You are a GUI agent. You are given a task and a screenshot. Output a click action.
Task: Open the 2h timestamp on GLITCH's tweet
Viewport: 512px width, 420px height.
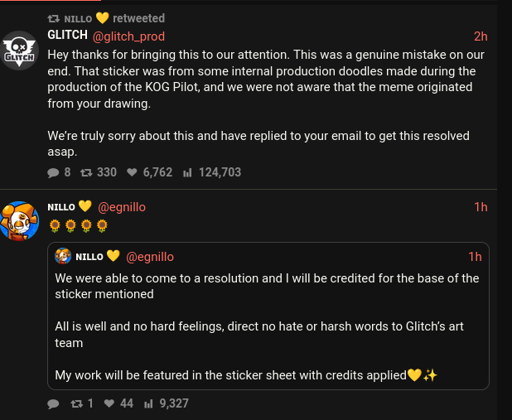(x=481, y=36)
